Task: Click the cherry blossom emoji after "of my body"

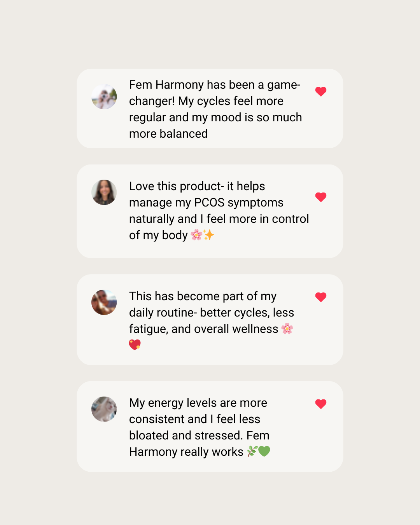Action: coord(196,235)
